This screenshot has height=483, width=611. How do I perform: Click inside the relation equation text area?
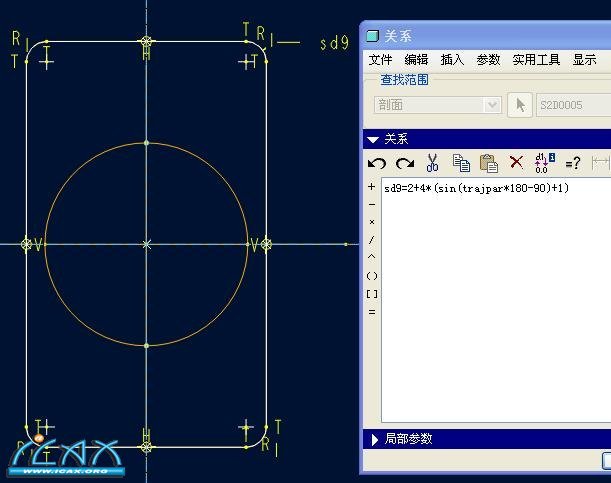coord(490,300)
